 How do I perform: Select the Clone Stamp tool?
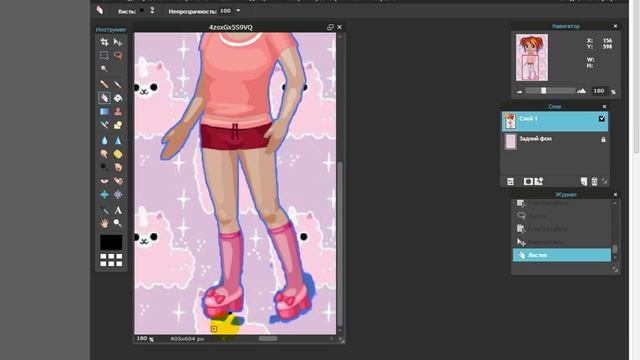click(118, 111)
